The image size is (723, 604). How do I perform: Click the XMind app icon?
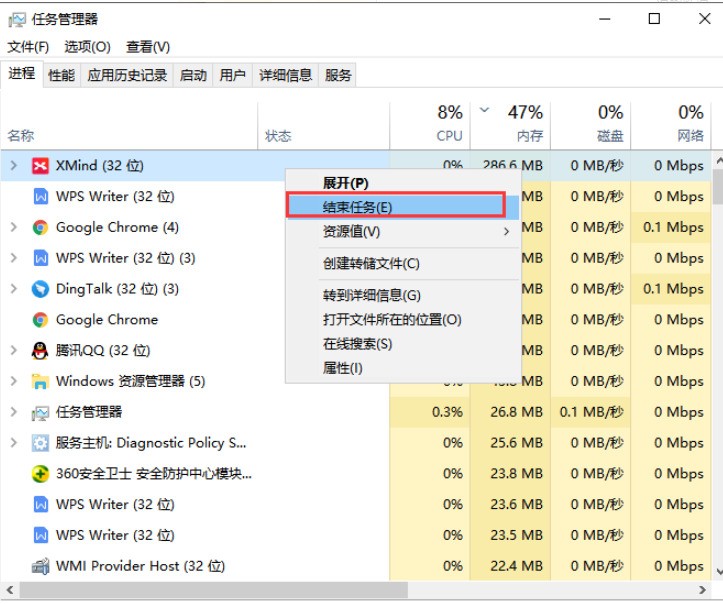click(x=40, y=166)
